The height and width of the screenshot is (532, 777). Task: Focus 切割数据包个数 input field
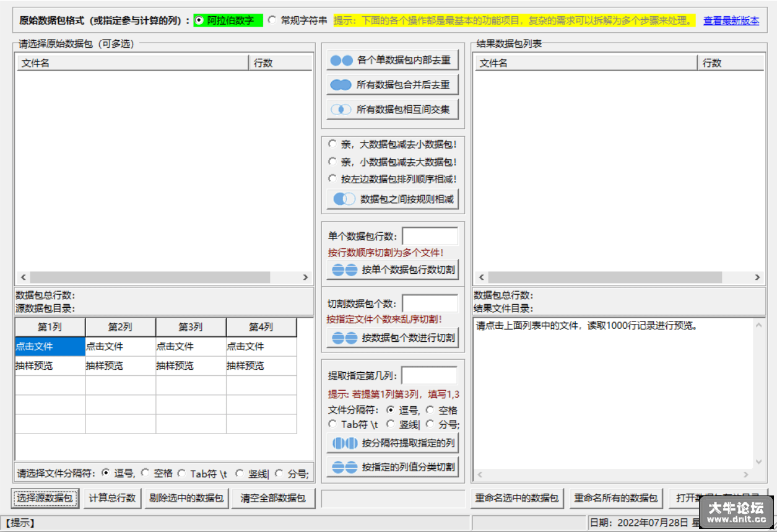tap(430, 303)
